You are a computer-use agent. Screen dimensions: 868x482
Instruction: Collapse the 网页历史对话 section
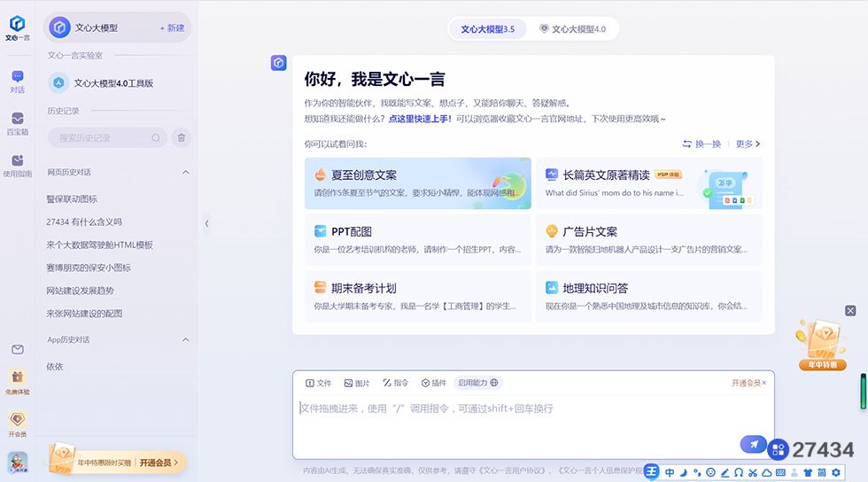coord(185,172)
